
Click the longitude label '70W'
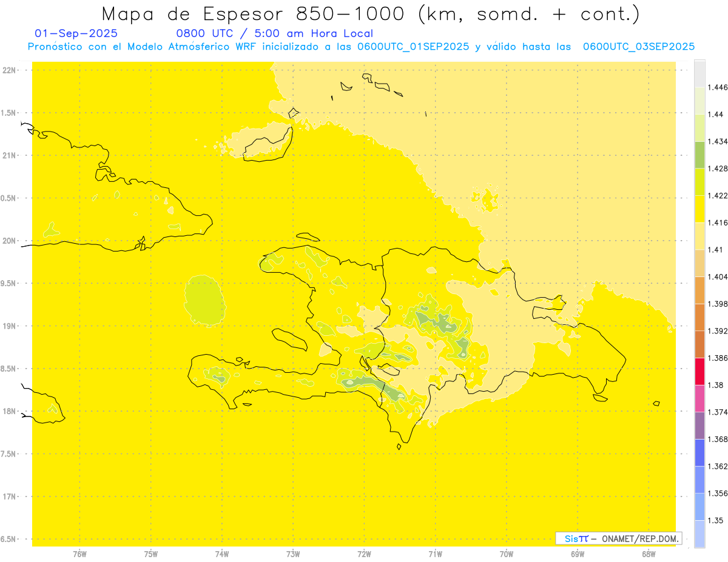pyautogui.click(x=506, y=554)
